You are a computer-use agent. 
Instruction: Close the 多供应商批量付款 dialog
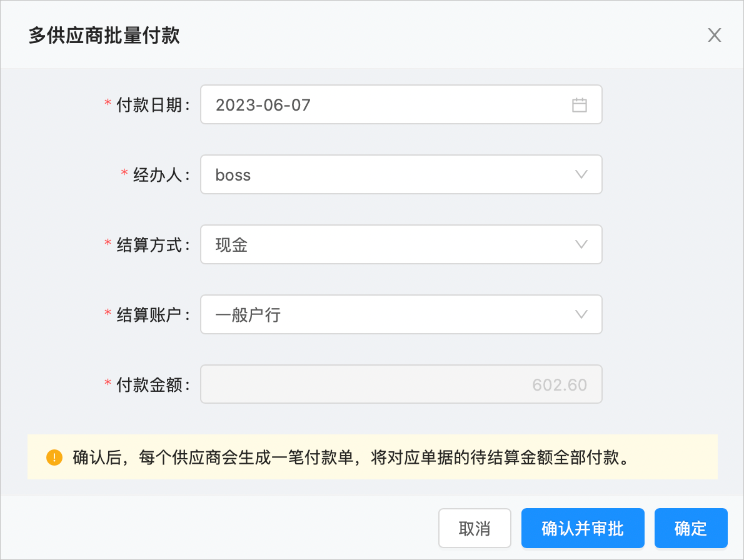[x=714, y=35]
